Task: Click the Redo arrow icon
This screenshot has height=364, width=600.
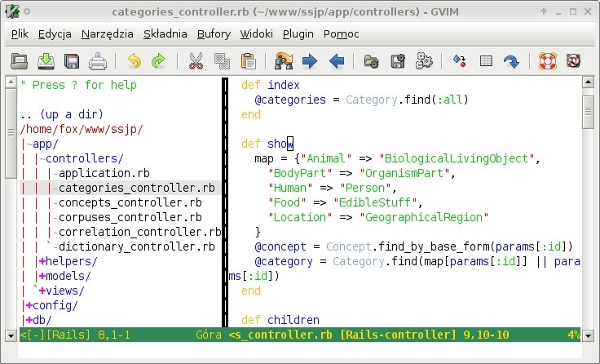Action: [158, 61]
